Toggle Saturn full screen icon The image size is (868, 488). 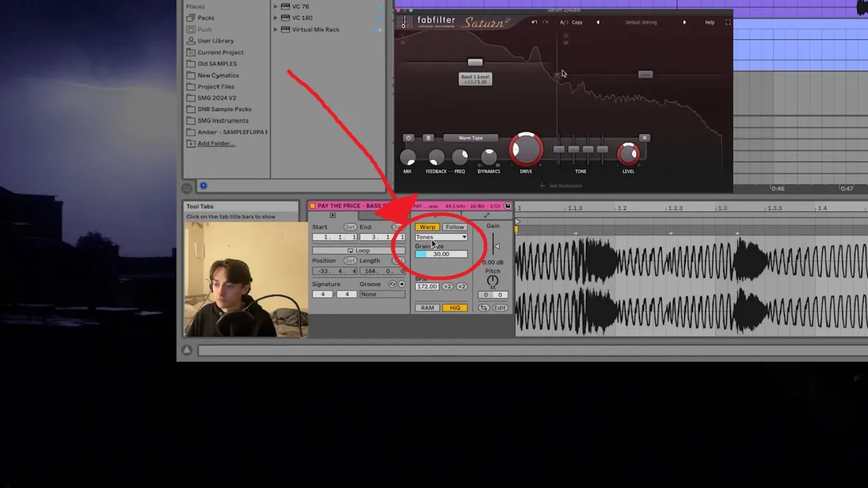728,22
